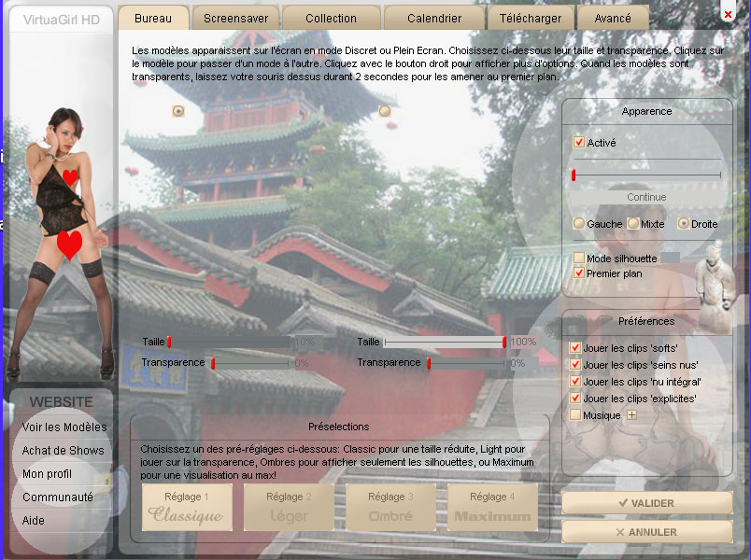Apply Réglage 3 Ombré preset
Image resolution: width=751 pixels, height=560 pixels.
(x=390, y=508)
